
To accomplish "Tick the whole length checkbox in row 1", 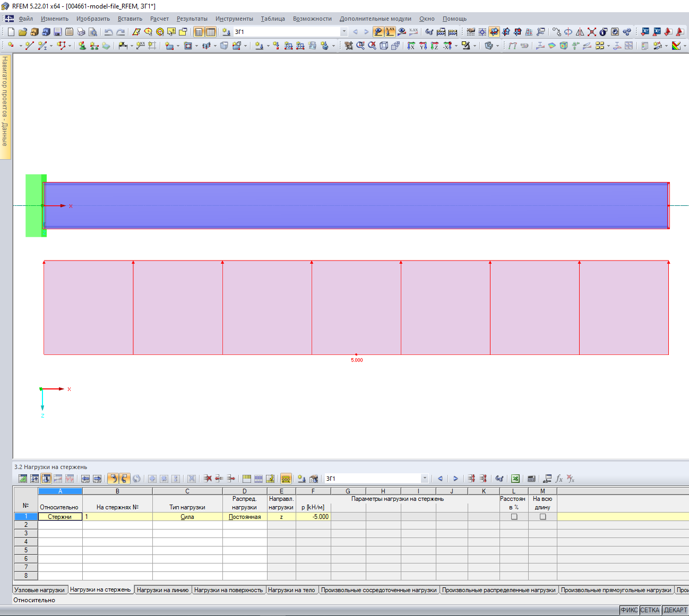I will (542, 516).
